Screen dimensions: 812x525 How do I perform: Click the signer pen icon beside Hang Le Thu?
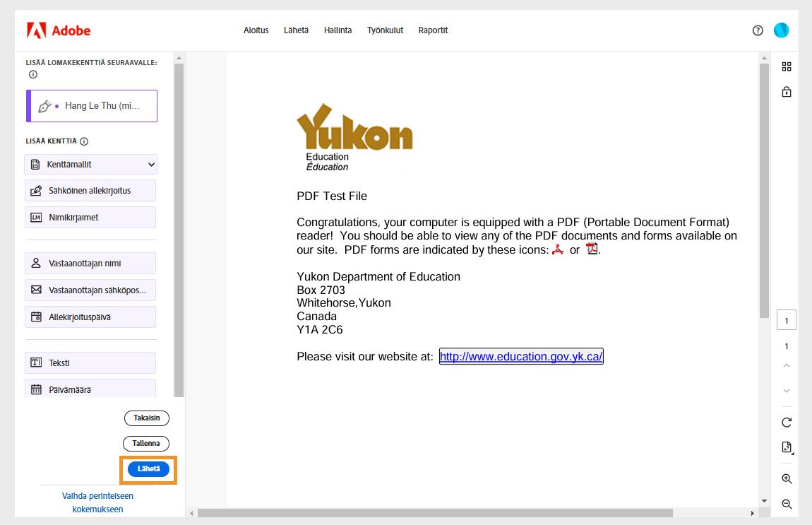click(45, 106)
